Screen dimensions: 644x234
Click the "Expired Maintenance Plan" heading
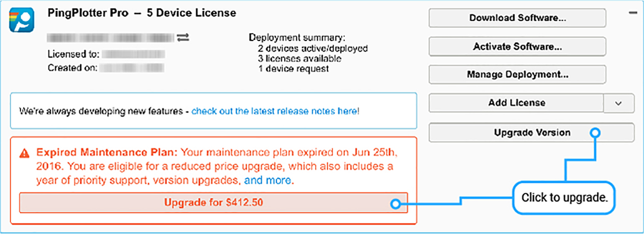coord(107,151)
